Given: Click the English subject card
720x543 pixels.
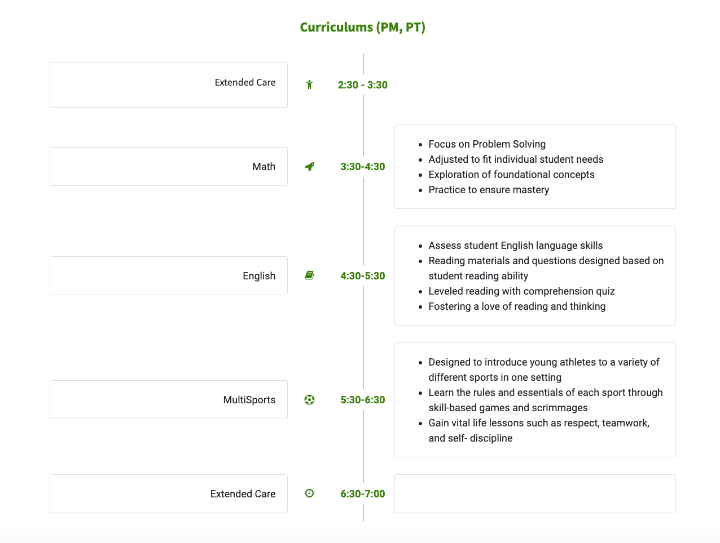Looking at the screenshot, I should point(168,276).
